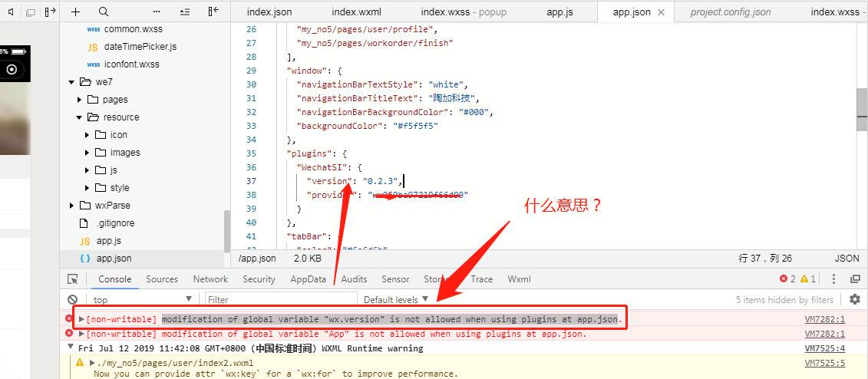Viewport: 868px width, 379px height.
Task: Expand the wx.version error message
Action: (x=82, y=319)
